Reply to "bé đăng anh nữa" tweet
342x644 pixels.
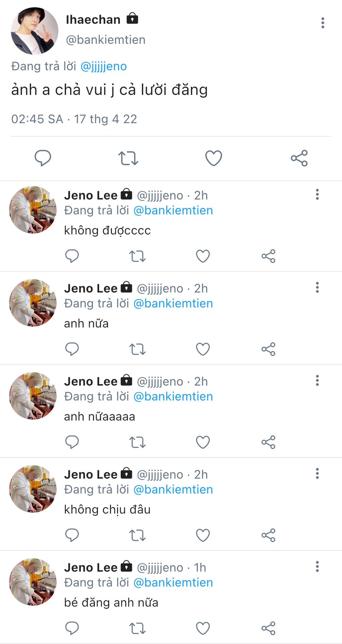point(72,628)
